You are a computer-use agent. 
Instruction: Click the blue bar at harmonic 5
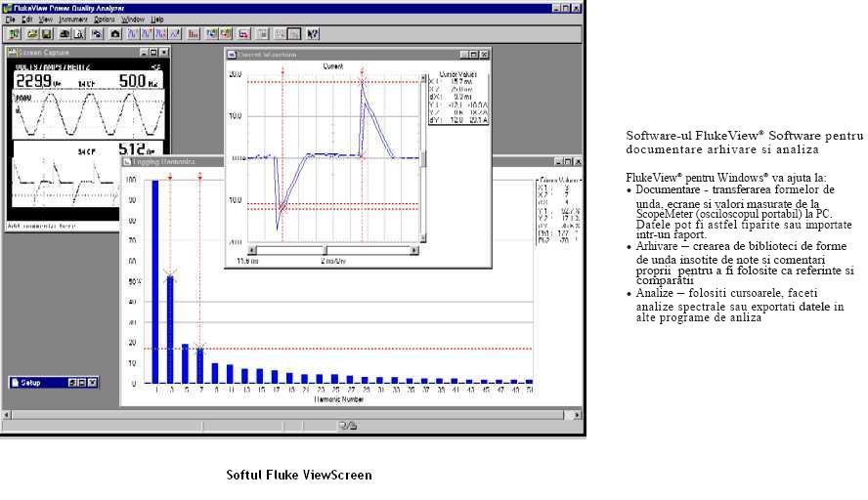(185, 363)
